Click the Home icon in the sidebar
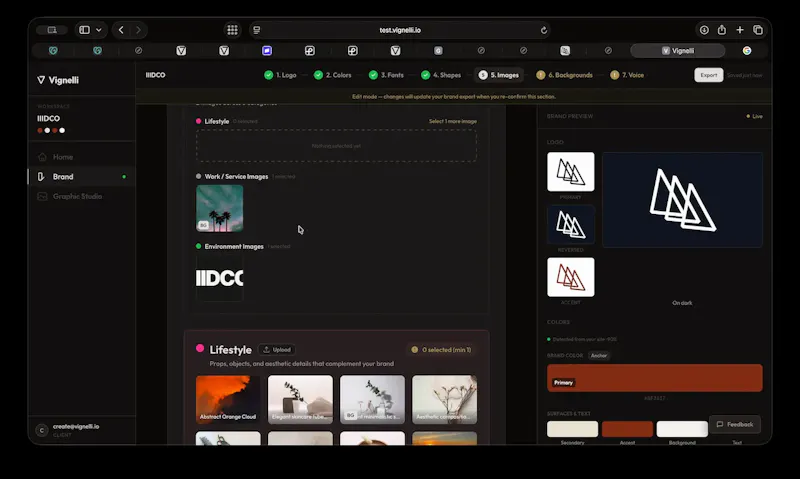 tap(42, 157)
